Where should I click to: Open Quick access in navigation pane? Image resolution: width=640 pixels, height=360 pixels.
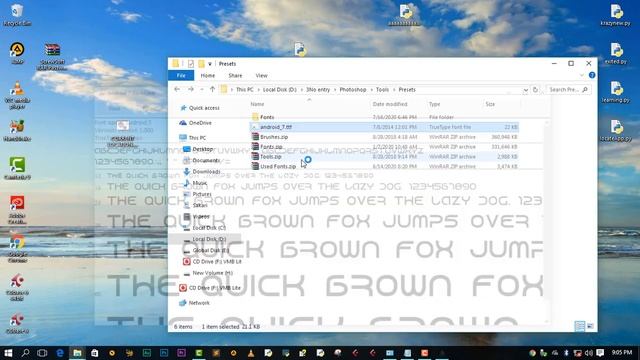click(204, 108)
